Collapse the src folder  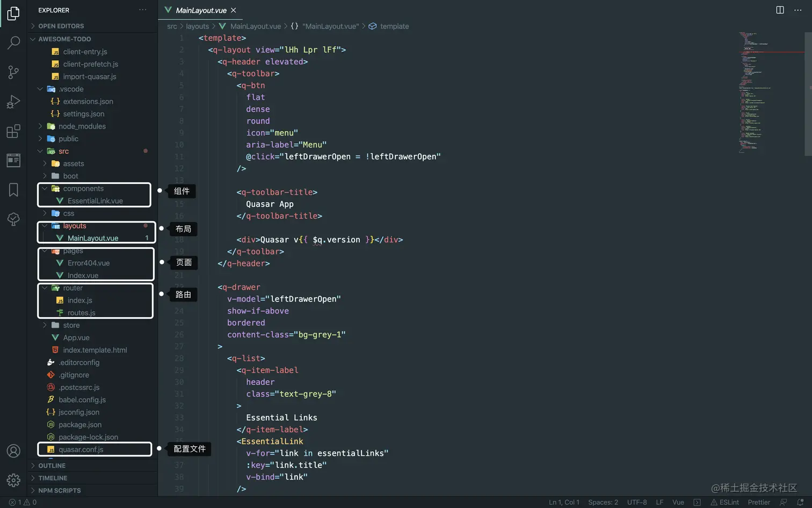[92, 151]
